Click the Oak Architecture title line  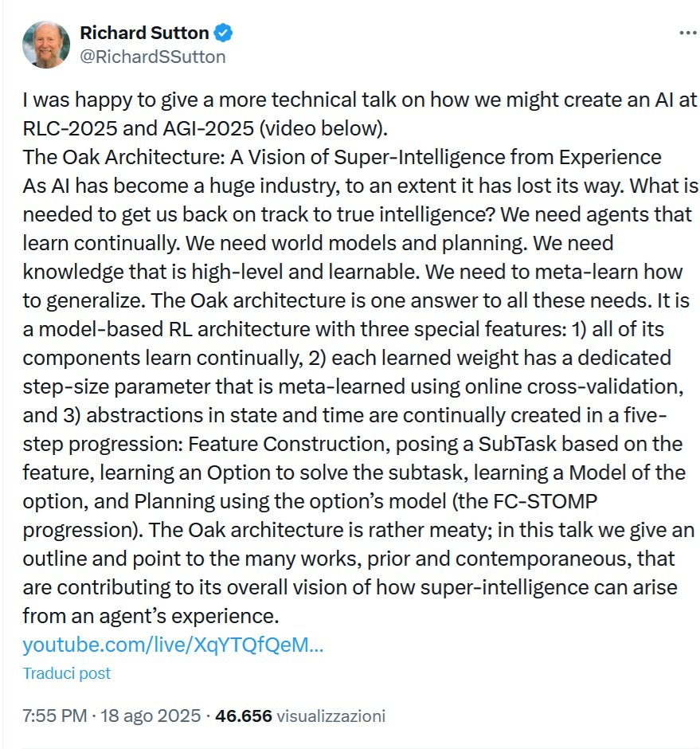point(342,156)
